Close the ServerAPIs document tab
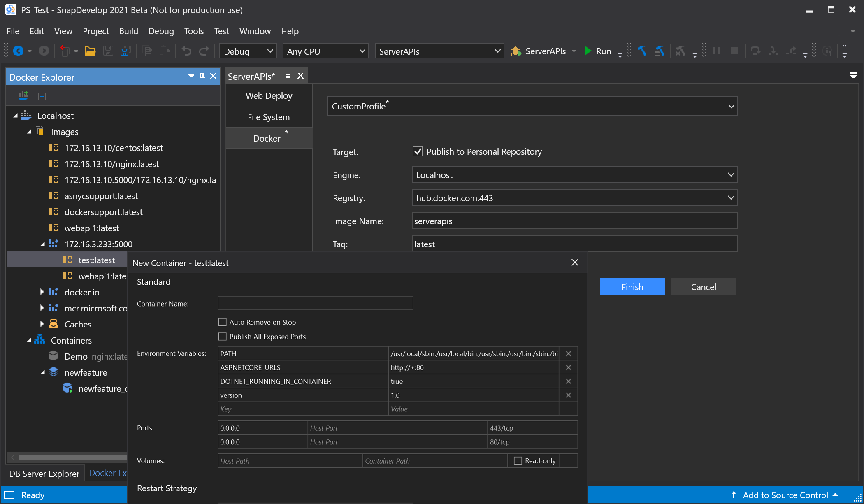Viewport: 864px width, 504px height. [301, 76]
